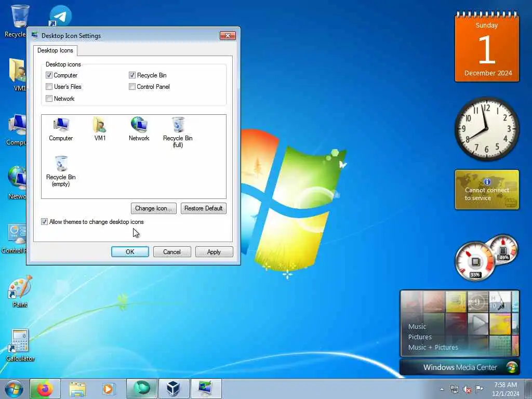This screenshot has height=399, width=532.
Task: Click the Restore Default button
Action: coord(204,208)
